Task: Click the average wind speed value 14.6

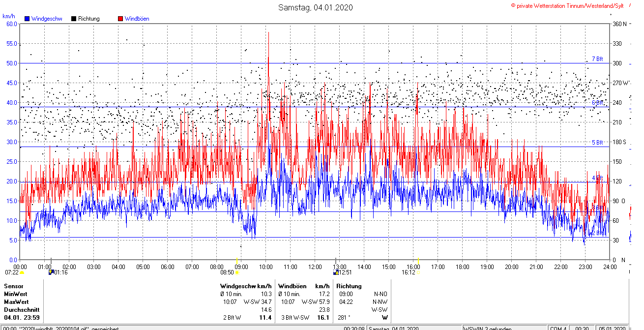Action: coord(266,310)
